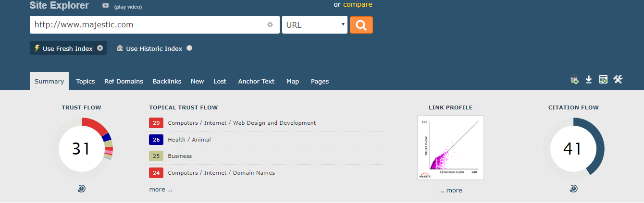644x203 pixels.
Task: Click the Historic Index building icon
Action: 120,48
